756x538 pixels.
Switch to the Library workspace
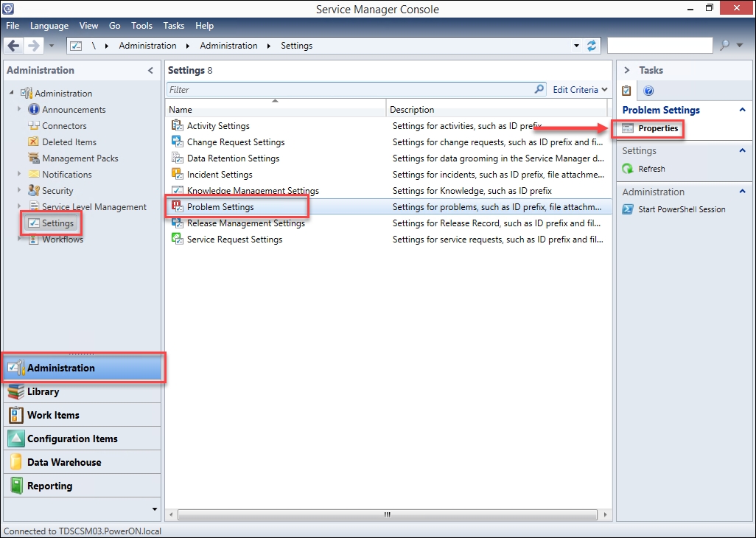tap(82, 391)
